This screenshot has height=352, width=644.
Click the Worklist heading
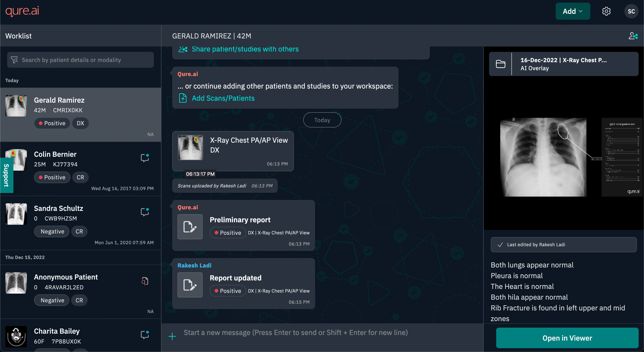coord(19,36)
